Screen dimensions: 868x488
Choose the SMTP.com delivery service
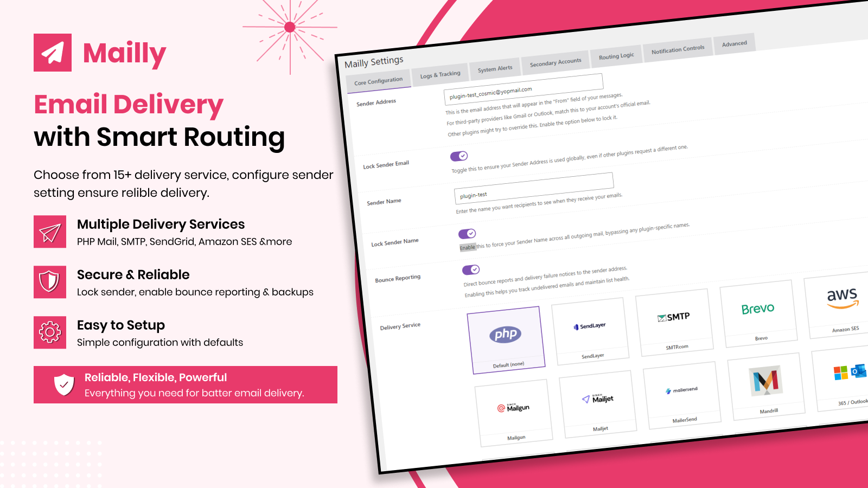[674, 322]
